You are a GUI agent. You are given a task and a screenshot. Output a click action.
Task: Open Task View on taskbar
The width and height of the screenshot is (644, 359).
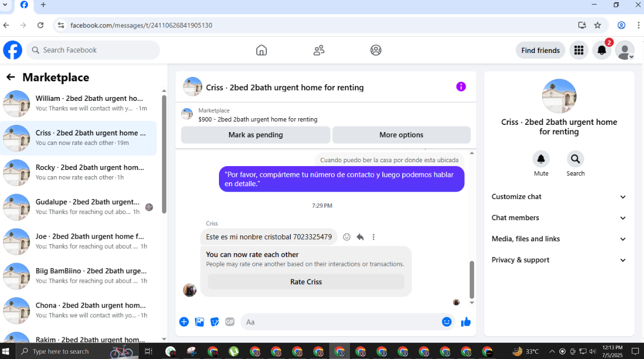pos(148,351)
